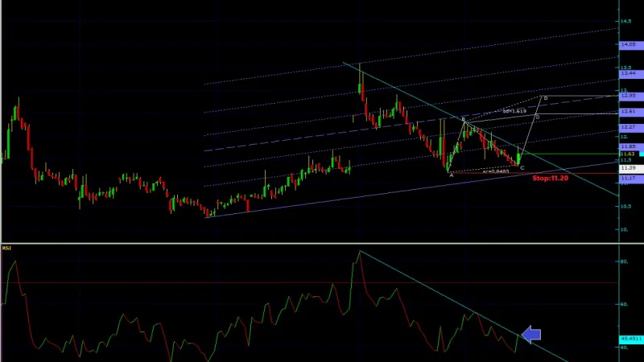Select the RSI value 45.4511 label

point(631,339)
